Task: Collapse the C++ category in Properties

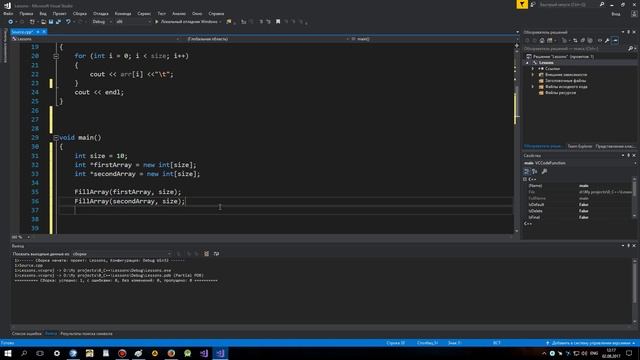Action: tap(525, 179)
